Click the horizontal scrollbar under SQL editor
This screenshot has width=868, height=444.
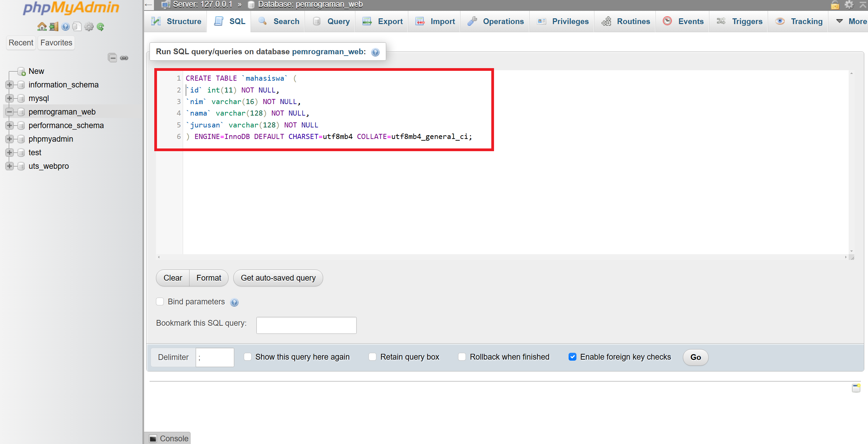coord(502,257)
